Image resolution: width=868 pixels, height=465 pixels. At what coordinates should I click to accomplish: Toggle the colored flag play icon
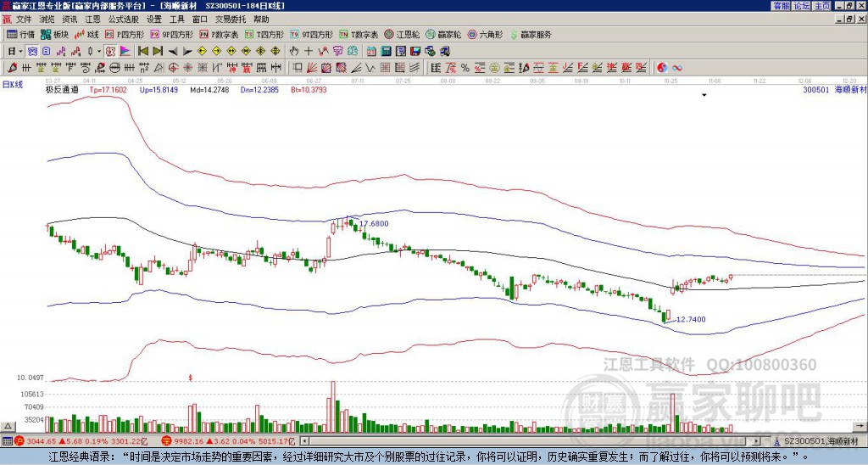[x=125, y=51]
